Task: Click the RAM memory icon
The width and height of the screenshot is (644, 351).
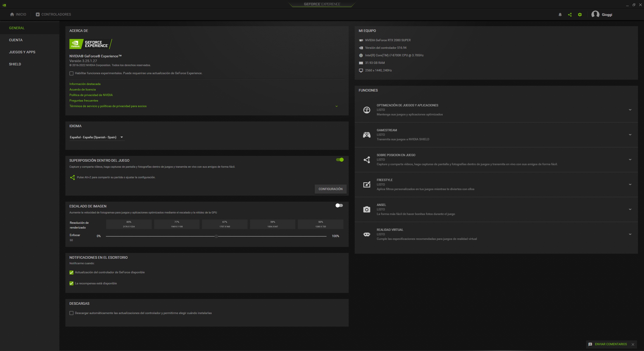Action: coord(361,63)
